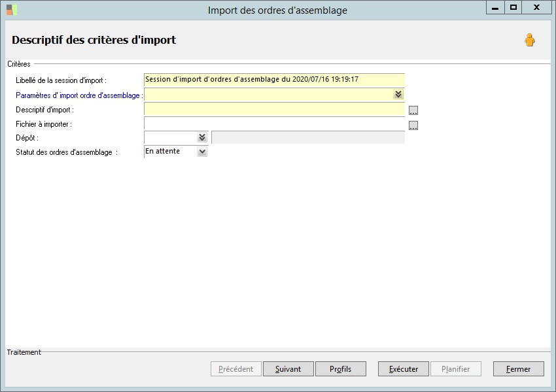Click the Paramètres d'import ordre d'assemblage link label
This screenshot has width=556, height=392.
click(79, 95)
